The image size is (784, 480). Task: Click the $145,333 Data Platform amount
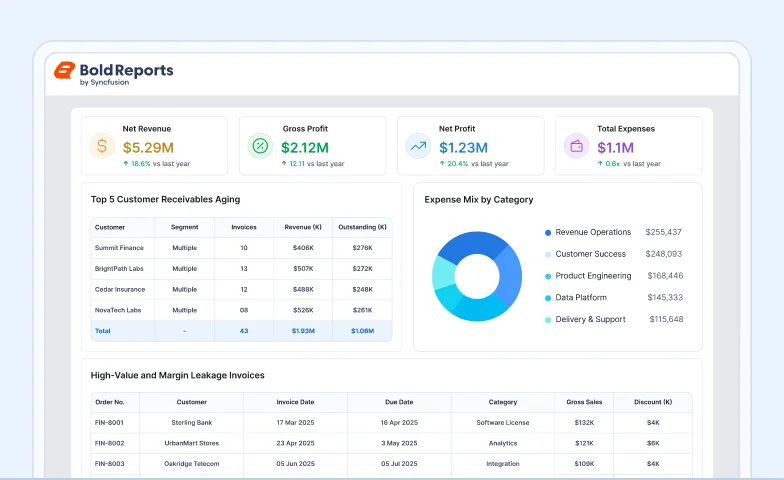tap(665, 298)
